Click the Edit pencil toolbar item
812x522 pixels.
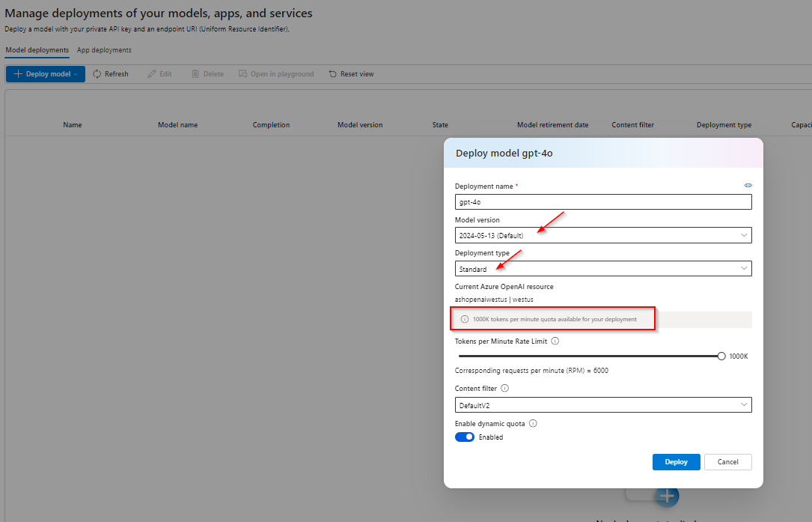click(159, 74)
